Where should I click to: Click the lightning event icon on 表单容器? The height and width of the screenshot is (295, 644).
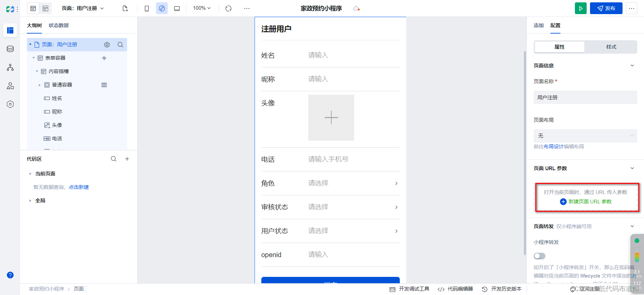point(104,58)
